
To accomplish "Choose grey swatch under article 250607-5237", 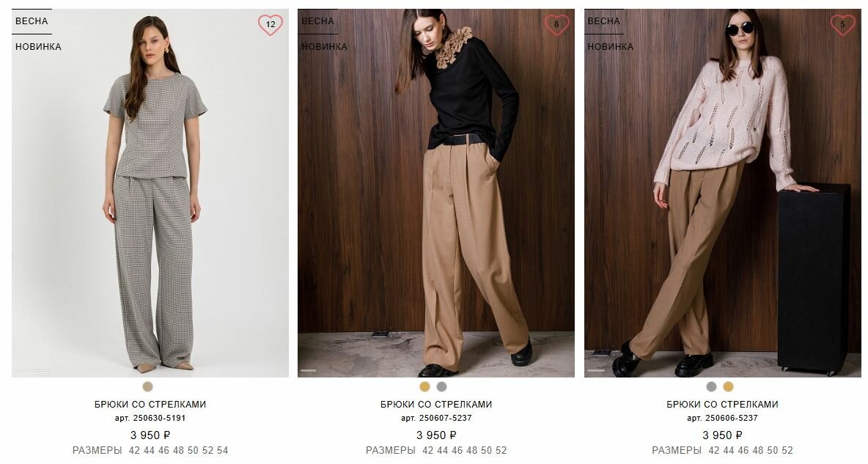I will (441, 386).
